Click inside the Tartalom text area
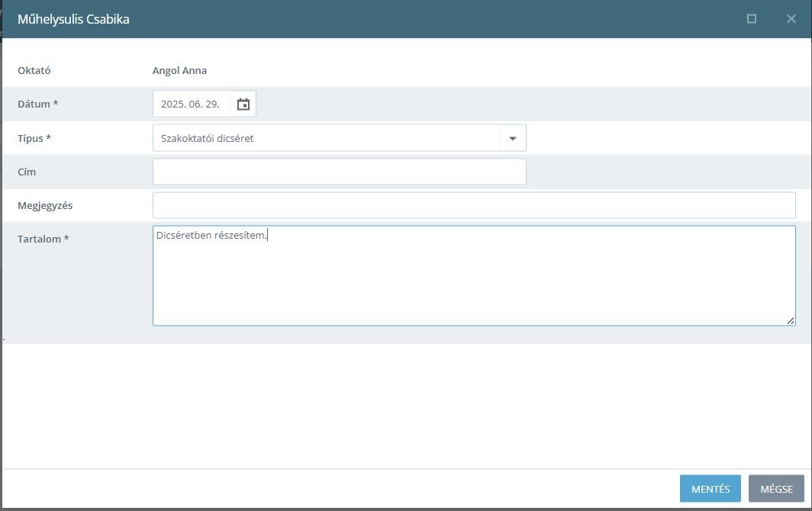Screen dimensions: 812x511 pyautogui.click(x=474, y=275)
